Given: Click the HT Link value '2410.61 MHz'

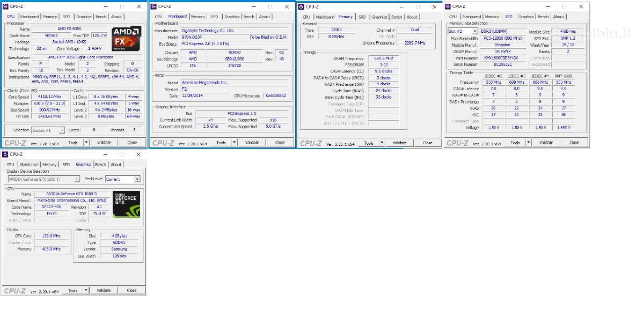Looking at the screenshot, I should 50,116.
